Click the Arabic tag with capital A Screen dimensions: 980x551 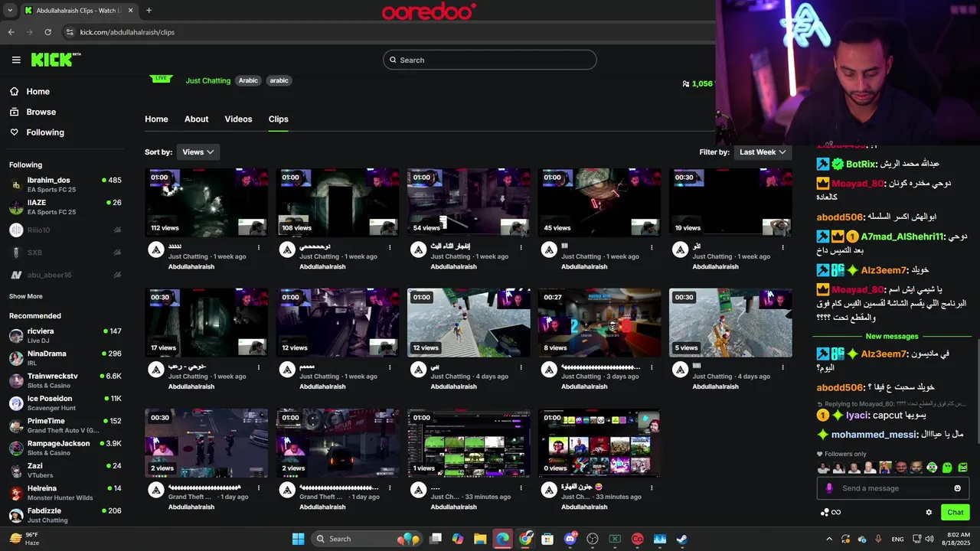[248, 80]
